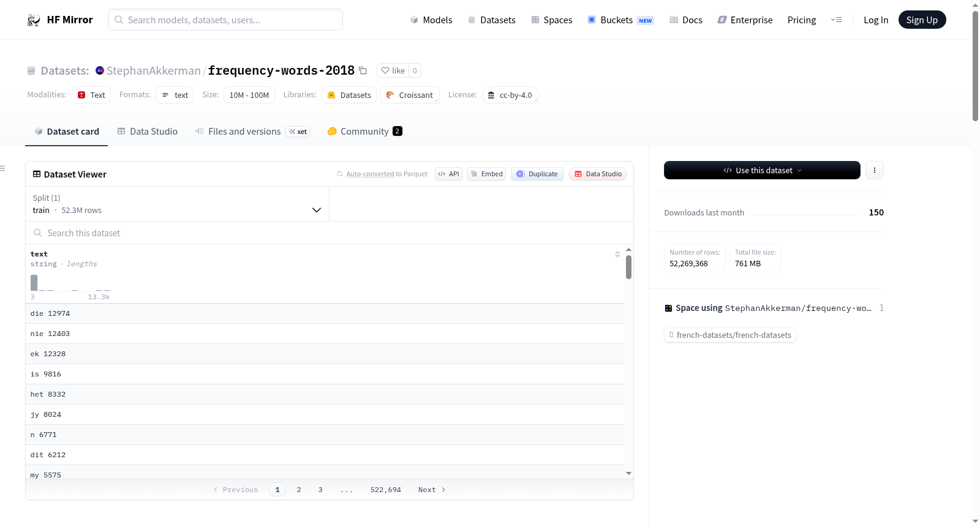Screen dimensions: 980x527
Task: Click the 10M - 100M size tag
Action: pos(249,95)
